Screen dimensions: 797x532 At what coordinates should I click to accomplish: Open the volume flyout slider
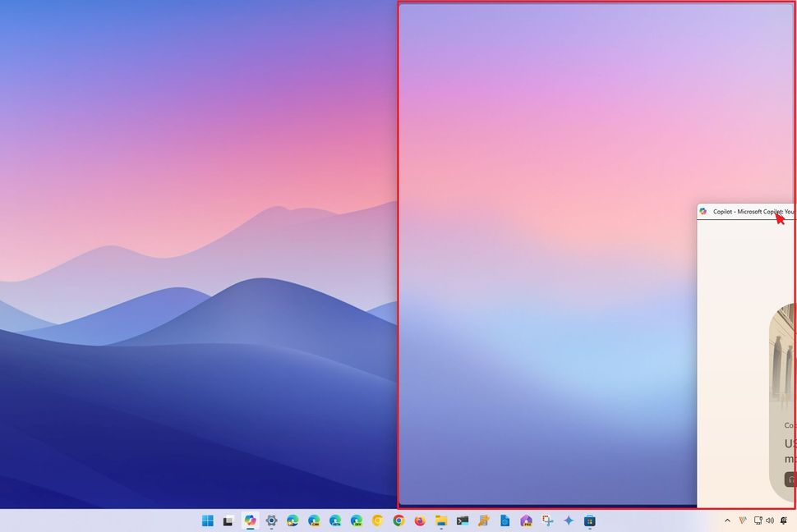[770, 520]
